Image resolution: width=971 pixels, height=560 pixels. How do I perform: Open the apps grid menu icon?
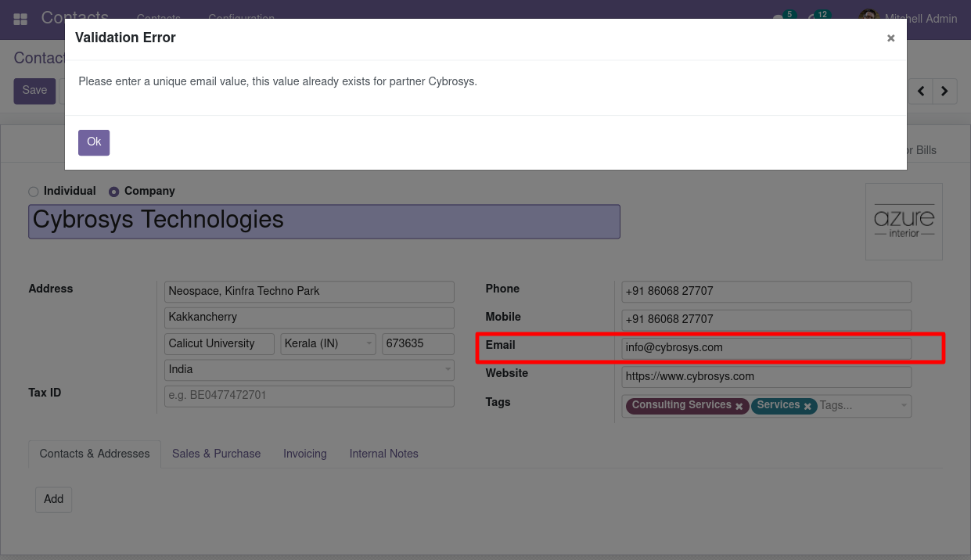20,18
